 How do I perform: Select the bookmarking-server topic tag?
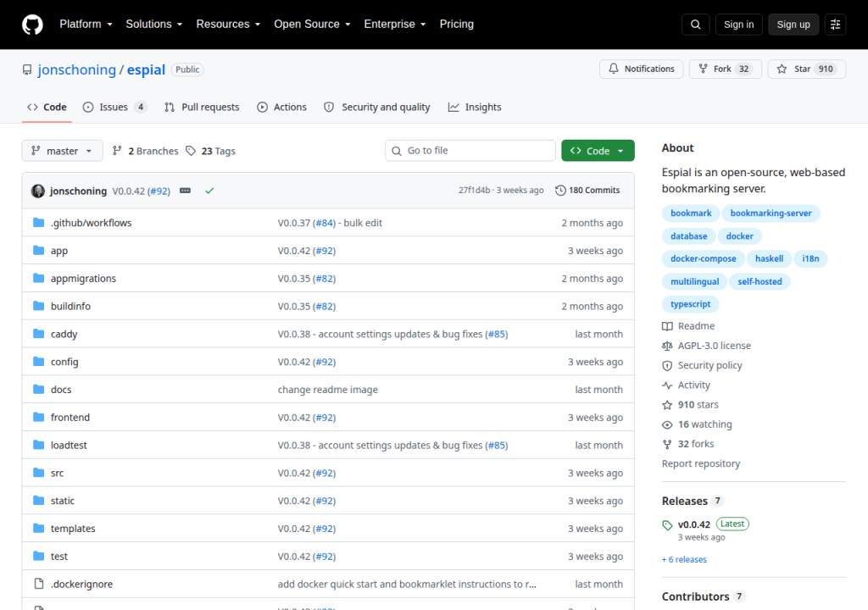coord(771,213)
